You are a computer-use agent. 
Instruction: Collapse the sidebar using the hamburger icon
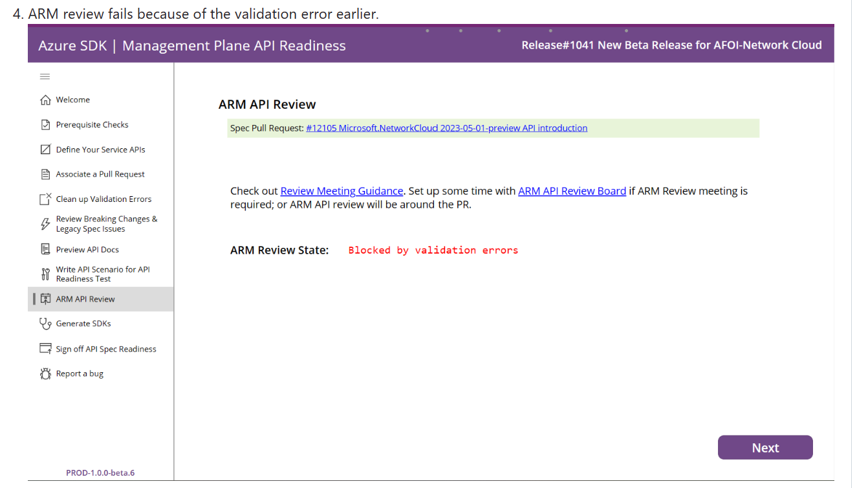tap(45, 76)
